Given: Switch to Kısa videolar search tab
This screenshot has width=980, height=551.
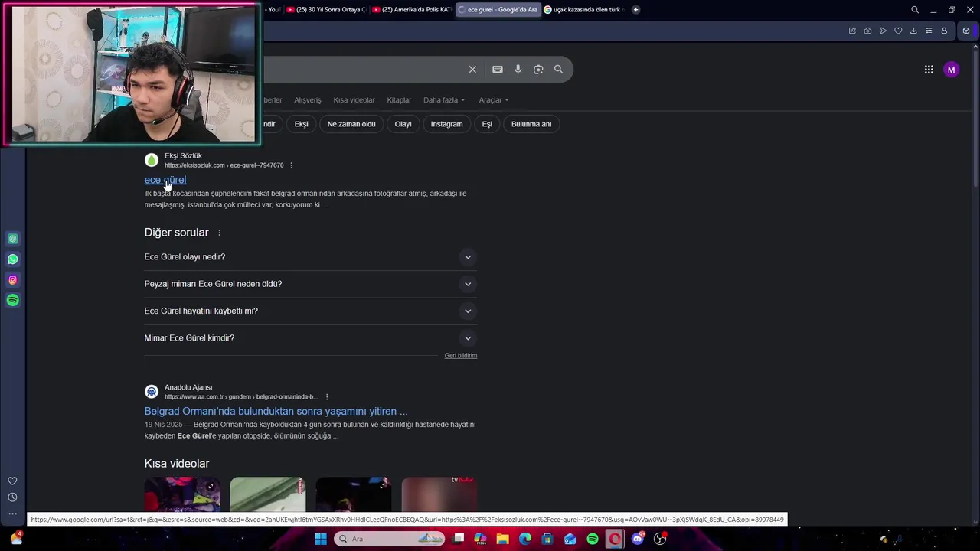Looking at the screenshot, I should click(354, 100).
